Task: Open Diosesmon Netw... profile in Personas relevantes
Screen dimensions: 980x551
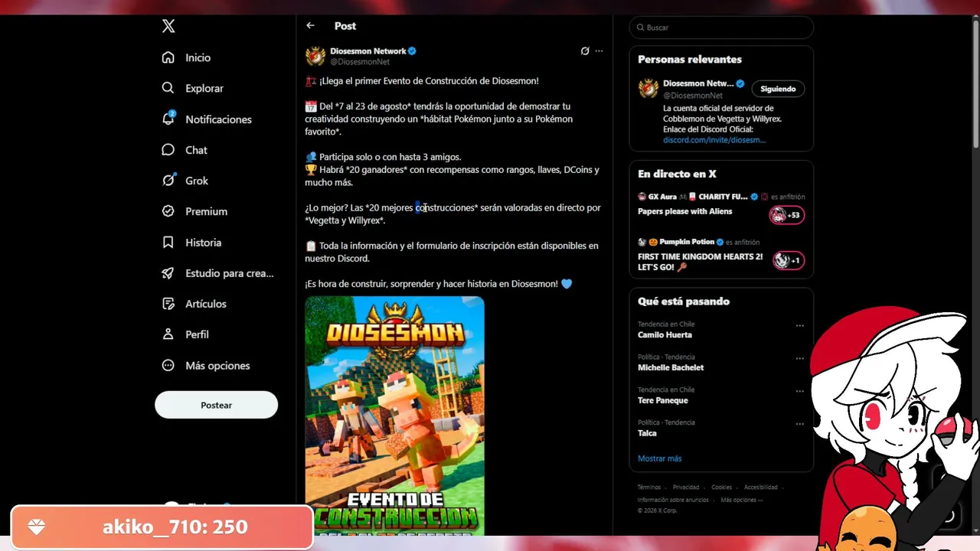Action: coord(698,83)
